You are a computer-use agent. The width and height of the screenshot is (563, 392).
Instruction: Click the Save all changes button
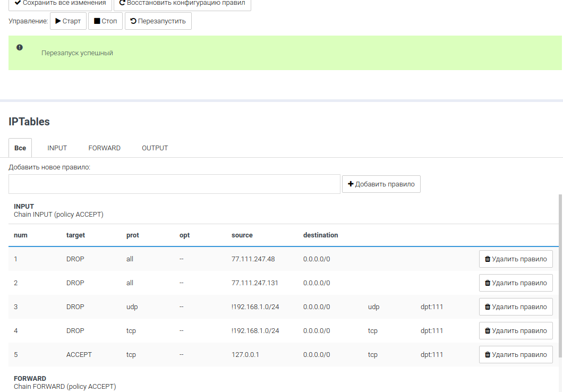pos(60,3)
